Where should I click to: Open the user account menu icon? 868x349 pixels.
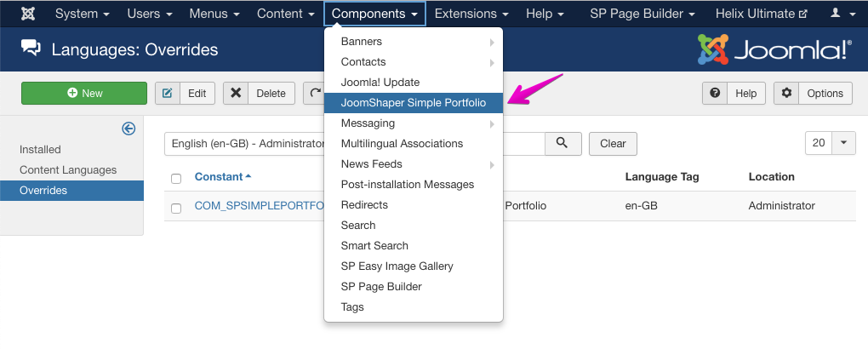pos(841,14)
